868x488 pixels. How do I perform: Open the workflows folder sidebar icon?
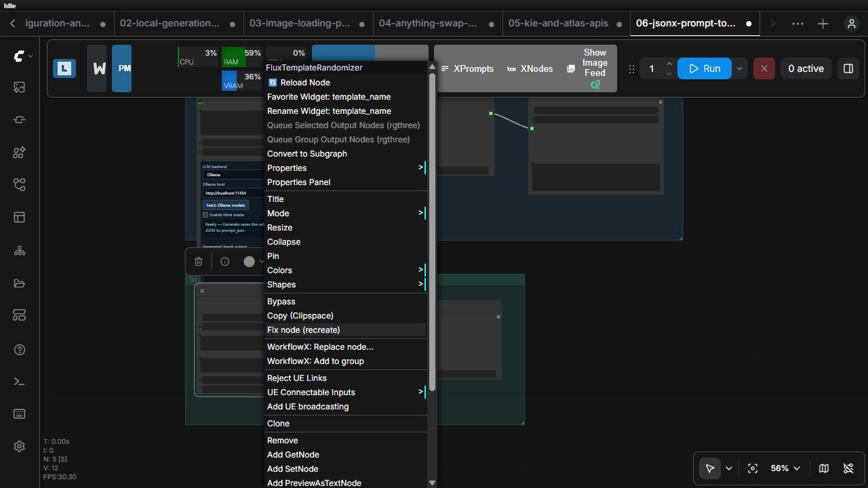[x=19, y=283]
